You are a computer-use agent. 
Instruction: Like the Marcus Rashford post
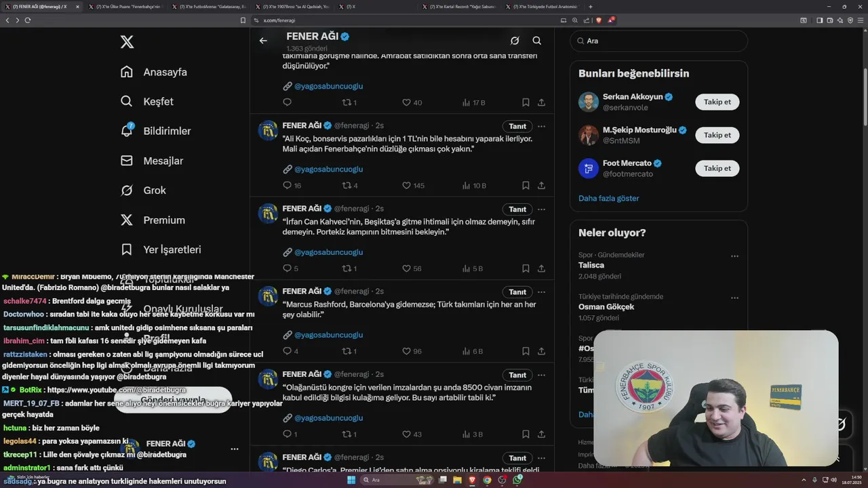[406, 351]
